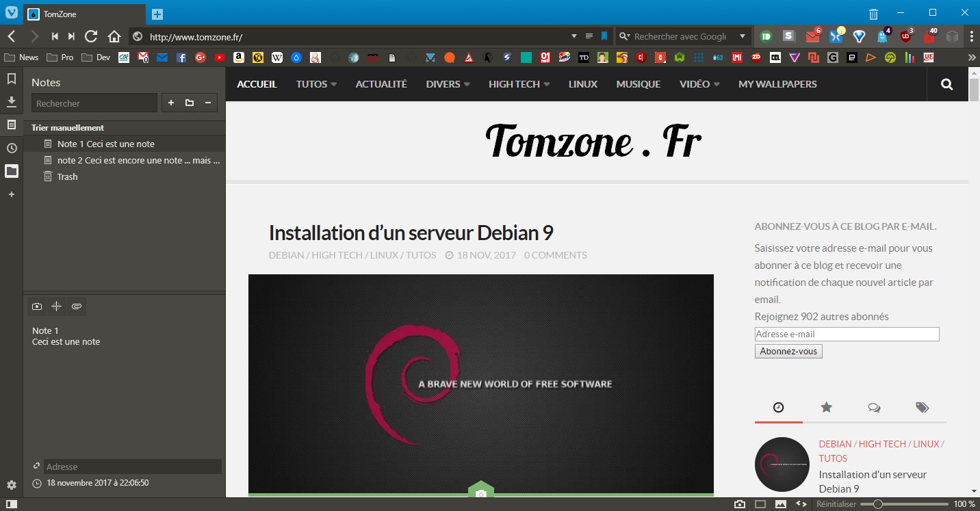The image size is (980, 511).
Task: Open page actions in status bar
Action: (801, 504)
